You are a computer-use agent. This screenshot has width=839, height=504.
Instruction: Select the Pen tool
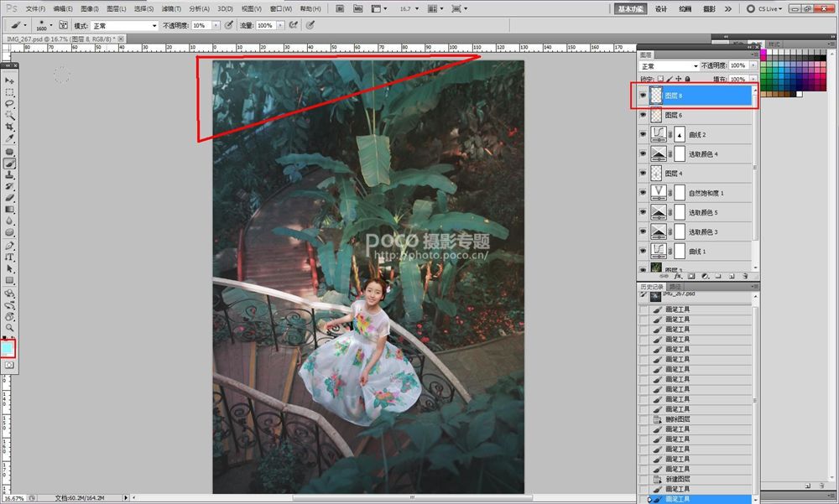coord(9,246)
